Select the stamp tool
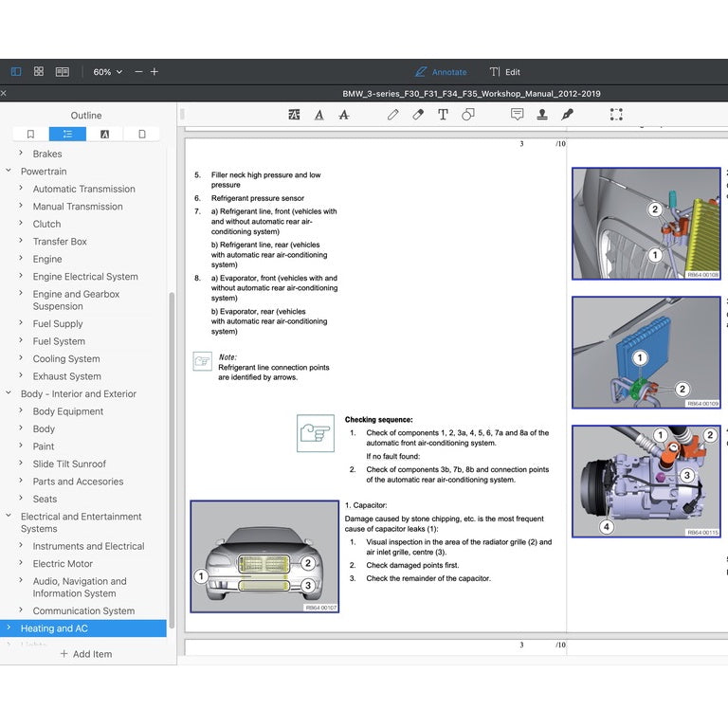728x728 pixels. [x=542, y=114]
